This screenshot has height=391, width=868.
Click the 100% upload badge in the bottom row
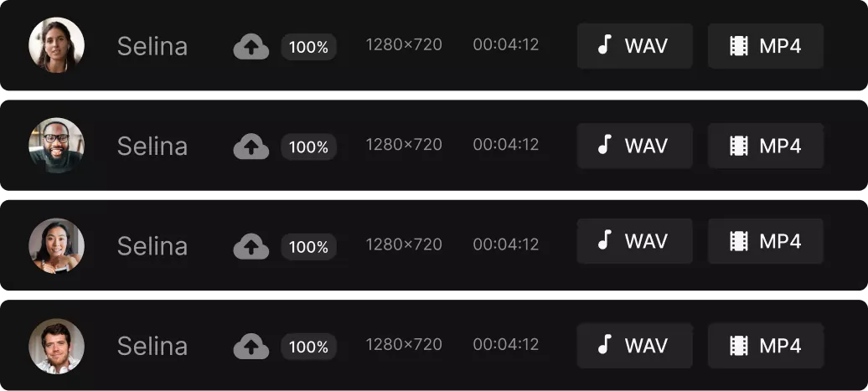coord(308,346)
